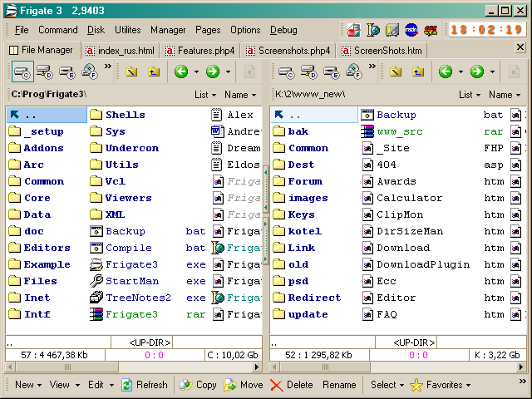Click the Move files button
The image size is (532, 399).
tap(243, 385)
